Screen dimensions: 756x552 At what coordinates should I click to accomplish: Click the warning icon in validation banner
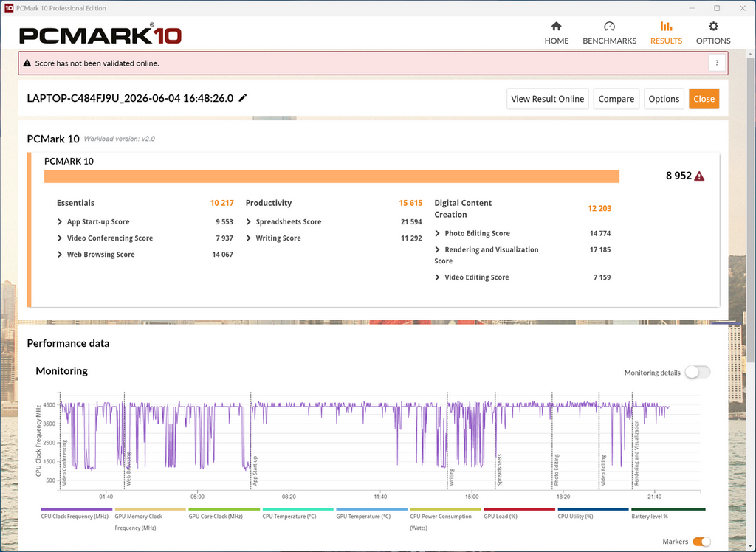click(27, 63)
